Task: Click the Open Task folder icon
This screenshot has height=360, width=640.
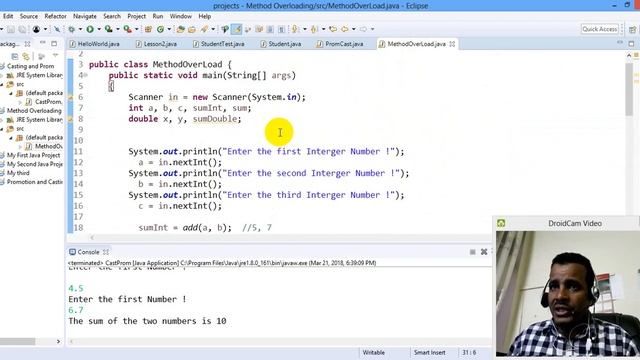Action: [192, 29]
